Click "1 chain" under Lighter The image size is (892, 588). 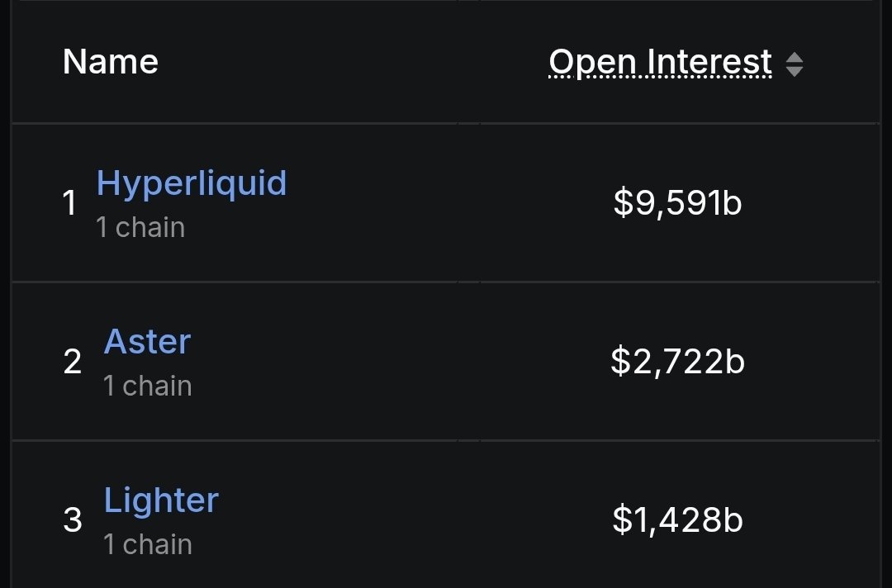tap(148, 544)
